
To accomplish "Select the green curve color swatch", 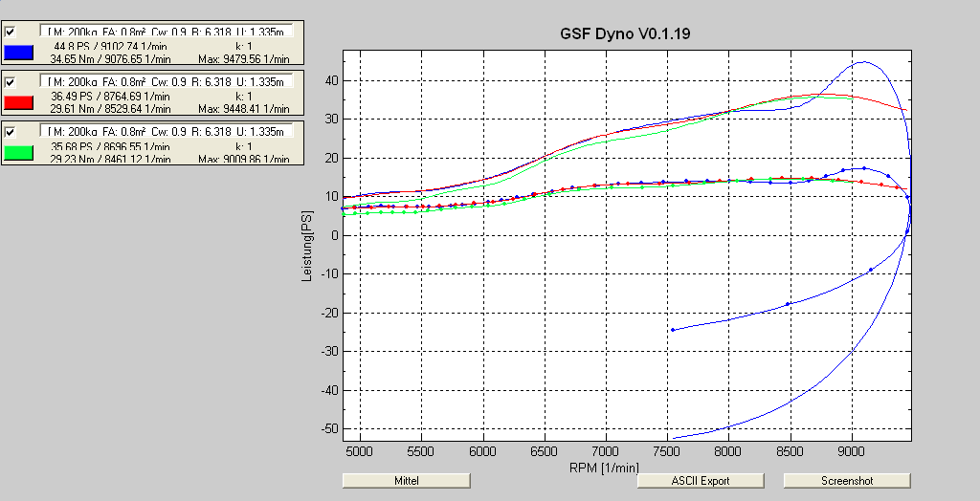I will click(19, 152).
